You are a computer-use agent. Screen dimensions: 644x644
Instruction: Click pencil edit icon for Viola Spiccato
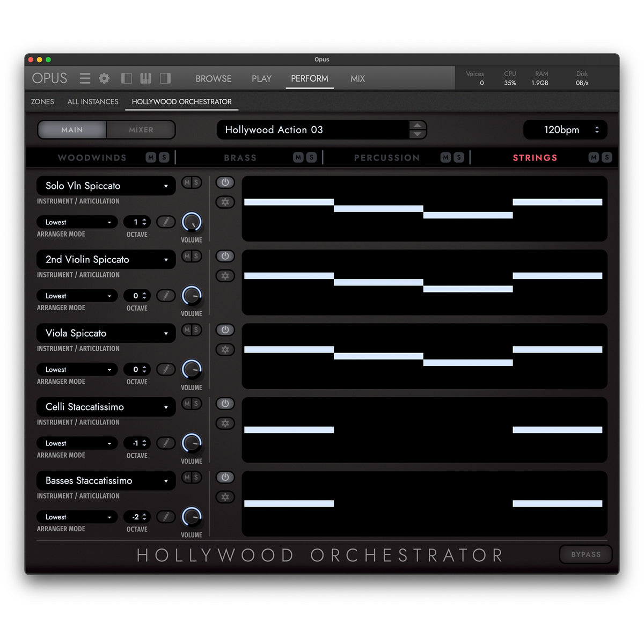[166, 369]
